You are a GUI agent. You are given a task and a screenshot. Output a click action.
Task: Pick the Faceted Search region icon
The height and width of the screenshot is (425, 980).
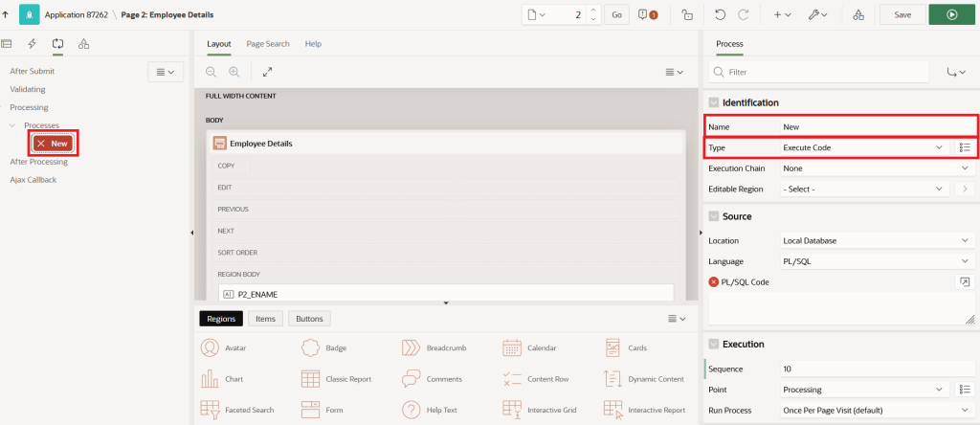(210, 410)
